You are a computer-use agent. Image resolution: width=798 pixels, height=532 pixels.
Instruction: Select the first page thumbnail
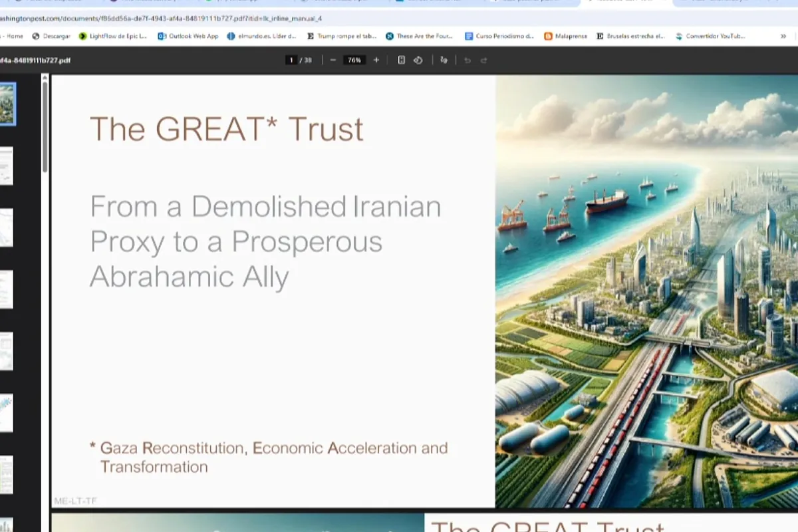7,104
